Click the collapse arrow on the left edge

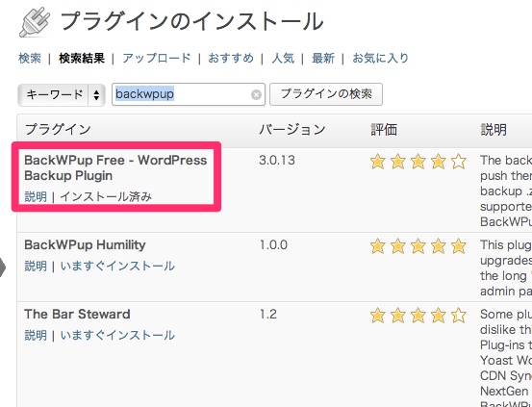pyautogui.click(x=3, y=267)
